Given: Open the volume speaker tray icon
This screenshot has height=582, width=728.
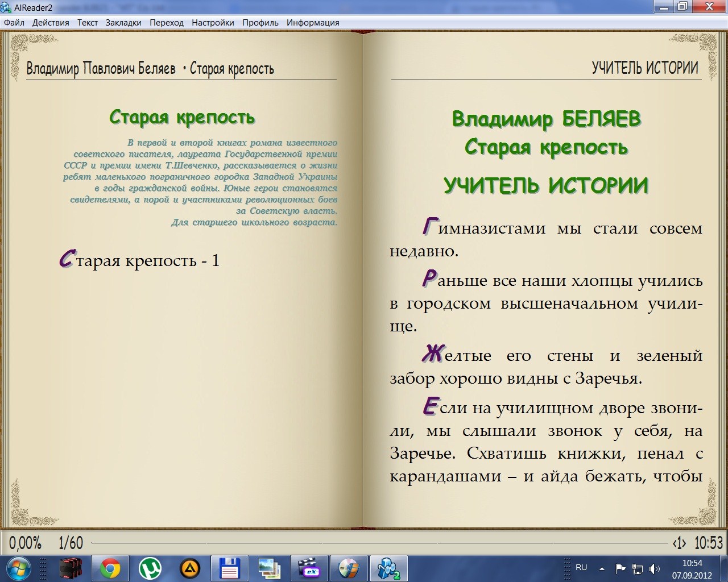Looking at the screenshot, I should [x=655, y=568].
